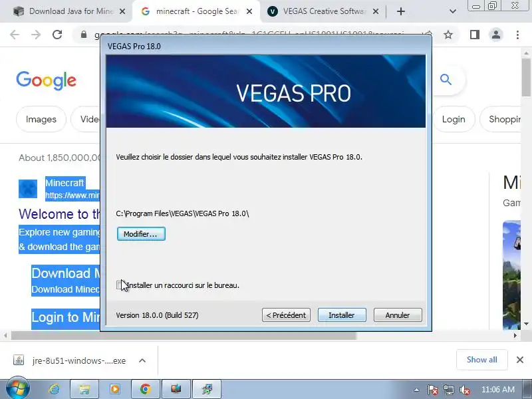Close the VEGAS Creative Software tab
The width and height of the screenshot is (532, 399).
(376, 11)
